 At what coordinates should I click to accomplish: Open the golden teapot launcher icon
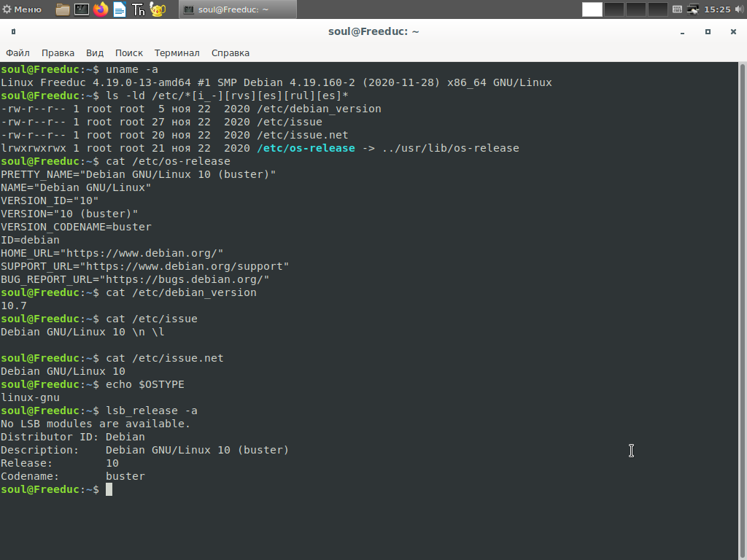pyautogui.click(x=158, y=9)
